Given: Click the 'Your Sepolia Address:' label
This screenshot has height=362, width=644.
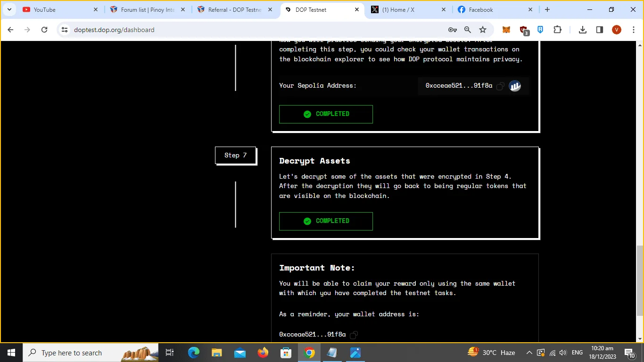Looking at the screenshot, I should (318, 86).
